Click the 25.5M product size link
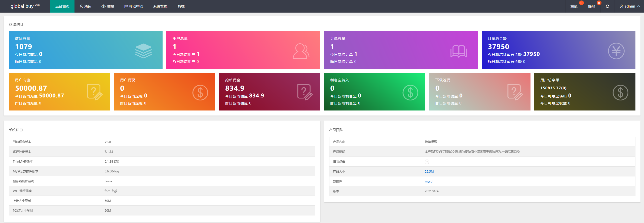 coord(429,172)
